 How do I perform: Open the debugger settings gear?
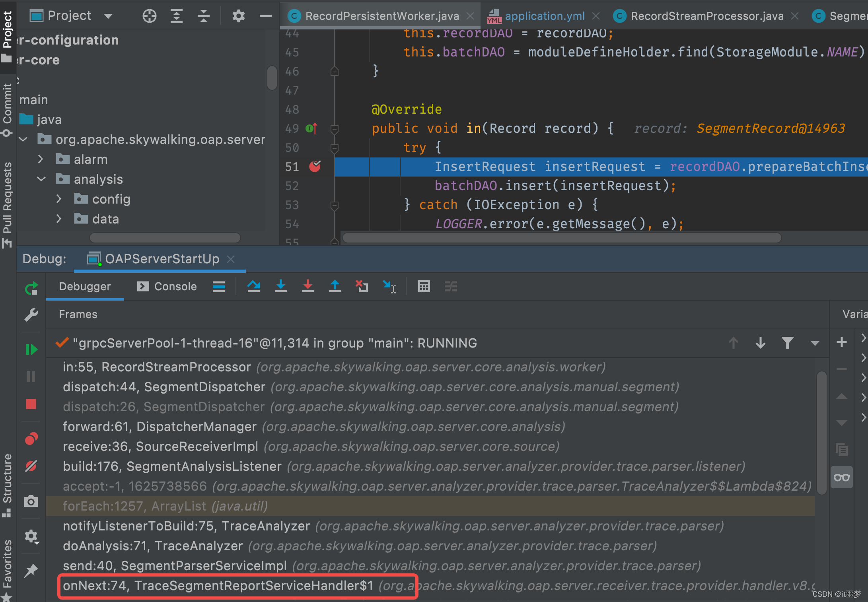31,536
